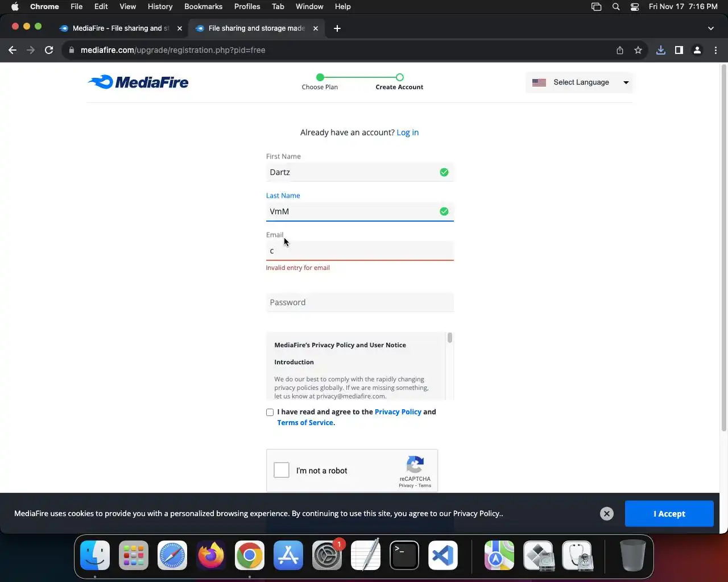The height and width of the screenshot is (582, 728).
Task: Click the reCAPTCHA Terms link
Action: click(x=425, y=485)
